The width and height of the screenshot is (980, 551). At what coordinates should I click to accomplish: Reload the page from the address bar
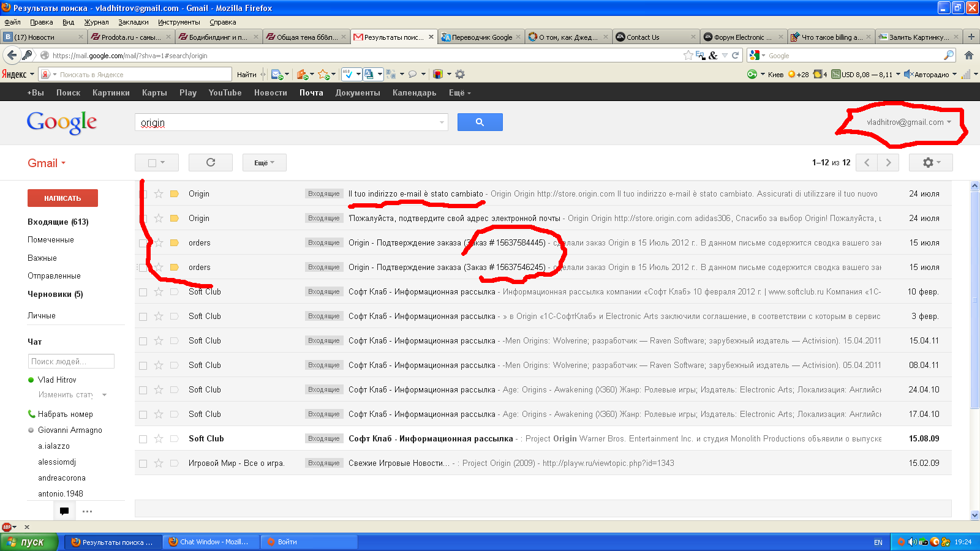[736, 55]
